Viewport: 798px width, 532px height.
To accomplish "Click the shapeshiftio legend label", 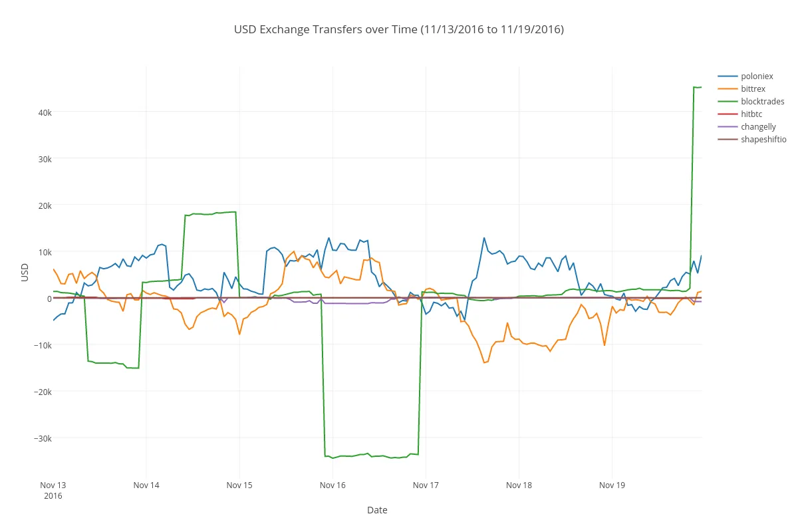I will (763, 140).
